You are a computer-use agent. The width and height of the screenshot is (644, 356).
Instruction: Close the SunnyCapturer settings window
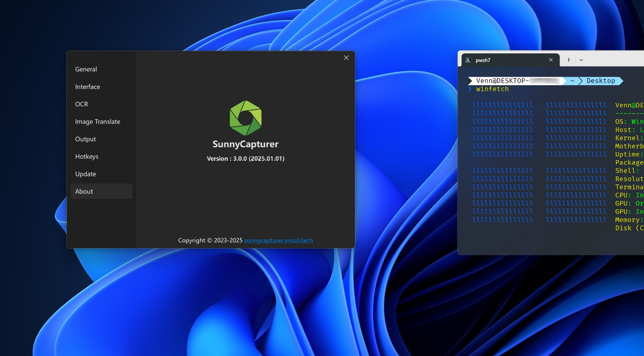[x=346, y=58]
